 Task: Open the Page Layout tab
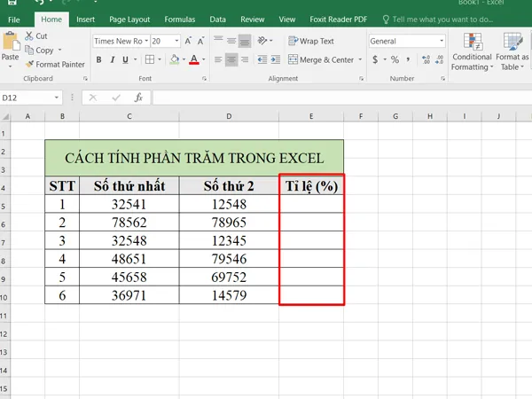point(129,19)
